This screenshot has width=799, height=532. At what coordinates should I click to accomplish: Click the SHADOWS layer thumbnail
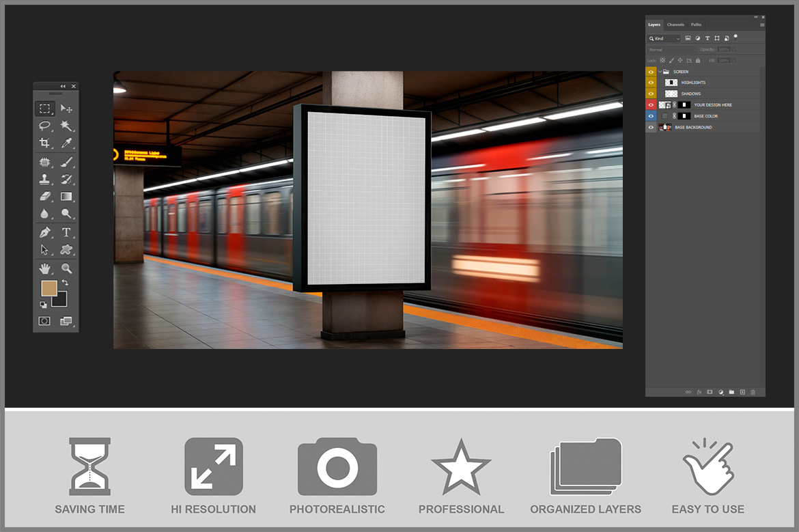click(x=671, y=94)
